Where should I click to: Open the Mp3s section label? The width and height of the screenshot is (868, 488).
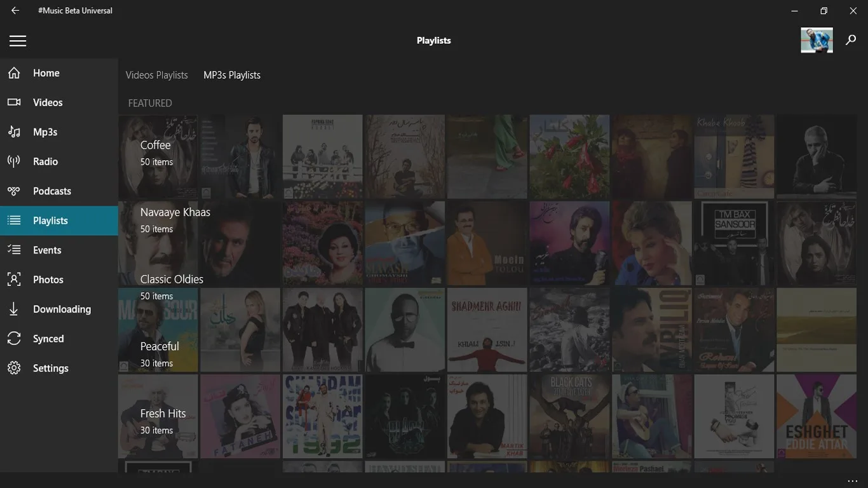coord(45,132)
